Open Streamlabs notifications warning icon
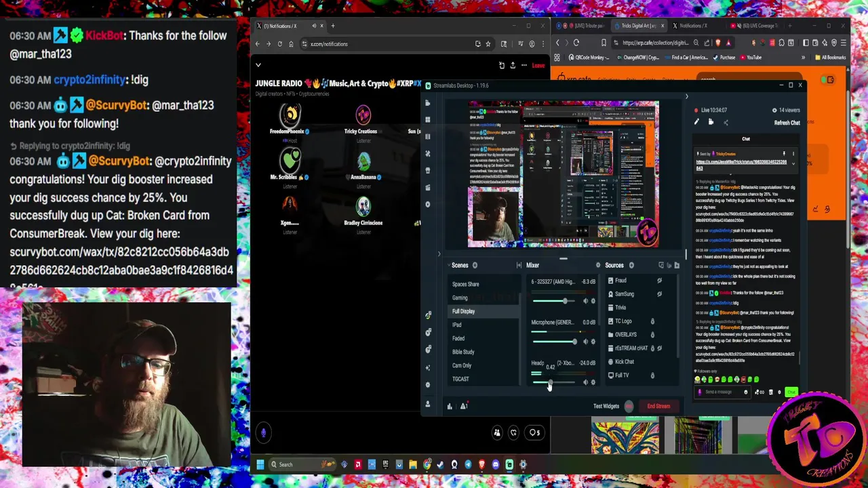868x488 pixels. pyautogui.click(x=464, y=406)
